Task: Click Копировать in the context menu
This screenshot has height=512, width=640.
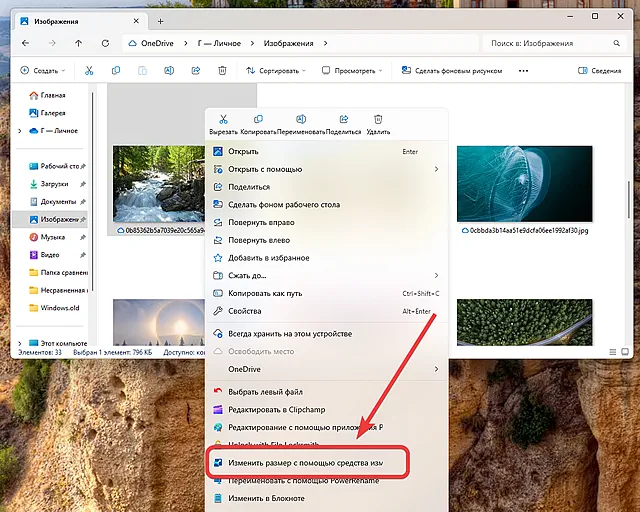Action: pyautogui.click(x=258, y=125)
